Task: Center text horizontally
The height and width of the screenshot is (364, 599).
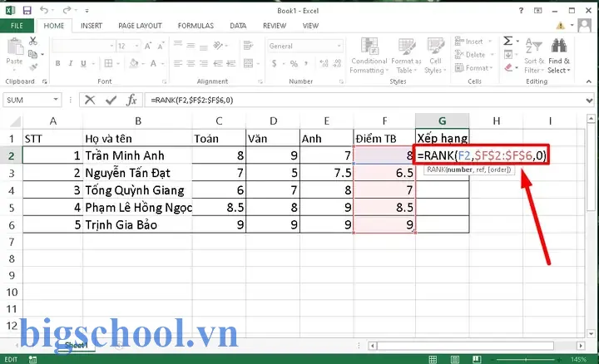Action: tap(191, 63)
